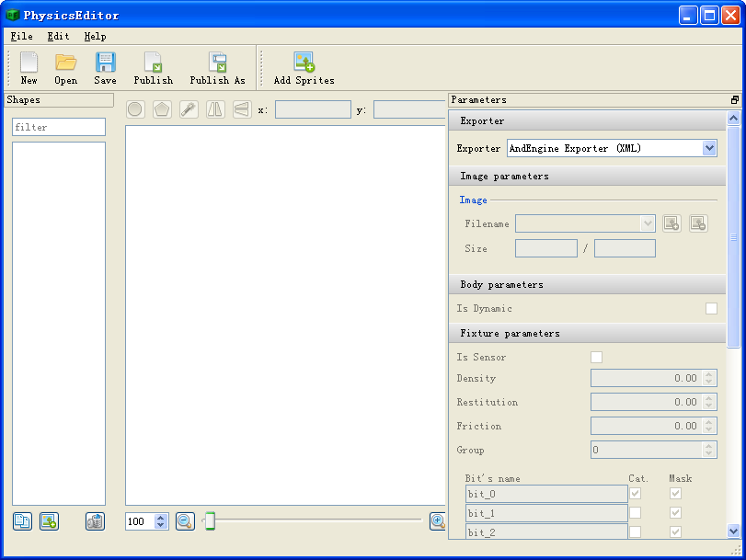
Task: Open the Edit menu
Action: (58, 37)
